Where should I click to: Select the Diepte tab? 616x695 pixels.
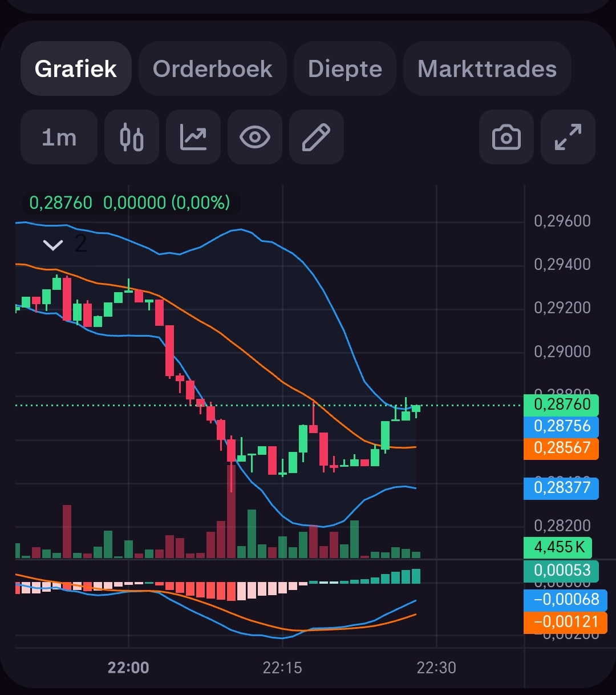[x=345, y=69]
